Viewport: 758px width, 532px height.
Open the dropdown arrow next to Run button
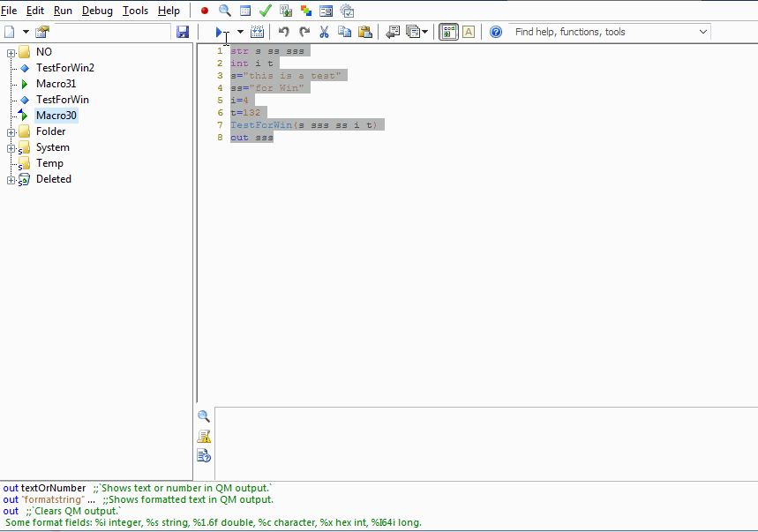[240, 32]
